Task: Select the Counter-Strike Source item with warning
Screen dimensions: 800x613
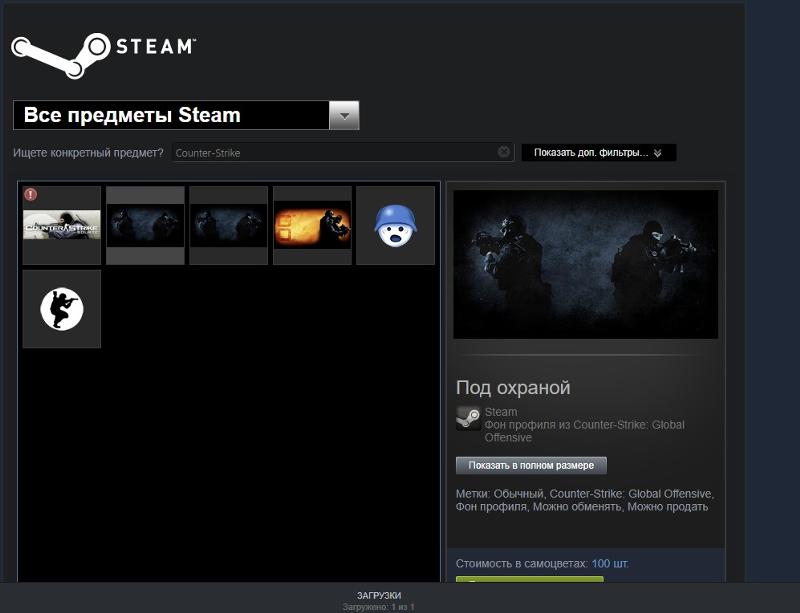Action: coord(62,225)
